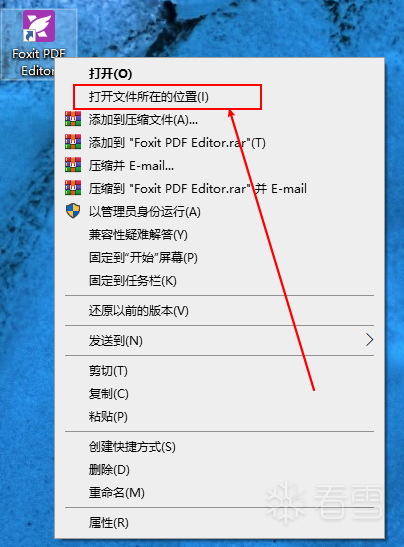This screenshot has width=404, height=547.
Task: Click WinRAR icon beside 压缩到 "Foxit PDF Editor.rar" 并 E-mail
Action: pos(73,188)
